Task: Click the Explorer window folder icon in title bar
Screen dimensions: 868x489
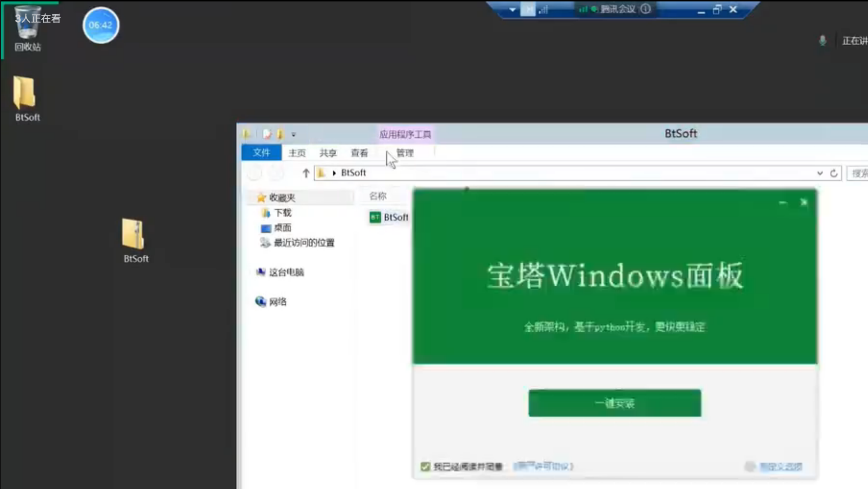Action: click(246, 134)
